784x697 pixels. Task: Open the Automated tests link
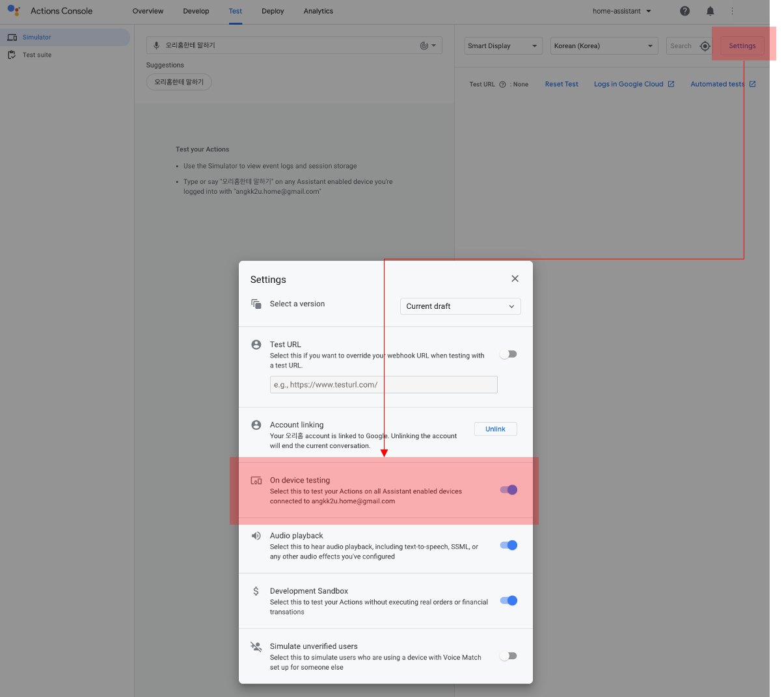pos(718,85)
